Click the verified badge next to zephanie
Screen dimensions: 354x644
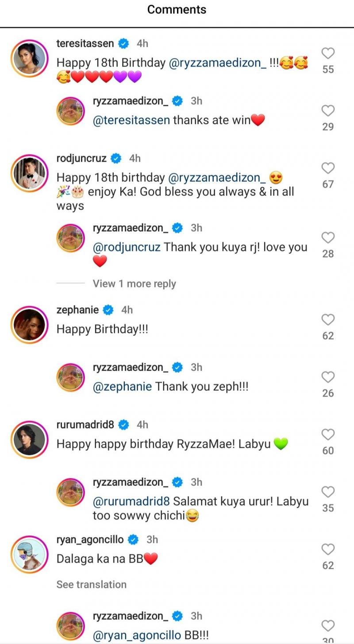coord(107,310)
